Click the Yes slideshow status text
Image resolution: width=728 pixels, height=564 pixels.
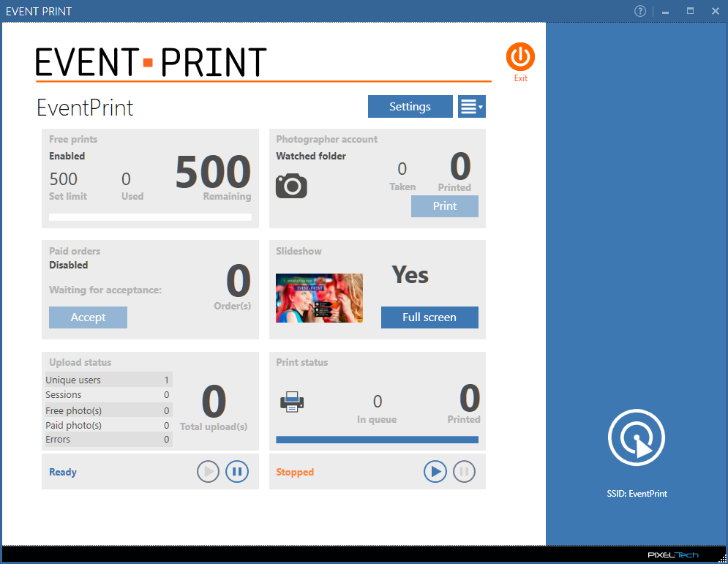(x=410, y=275)
